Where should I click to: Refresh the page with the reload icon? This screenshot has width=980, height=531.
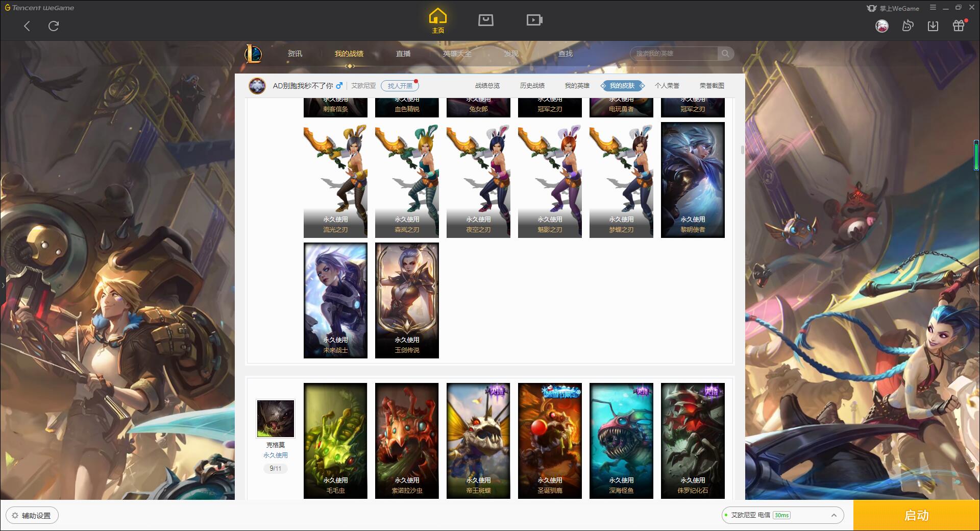[x=54, y=26]
